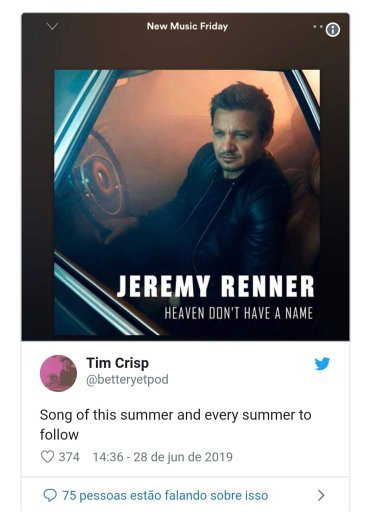This screenshot has width=371, height=512.
Task: Open the New Music Friday playlist title
Action: (187, 26)
